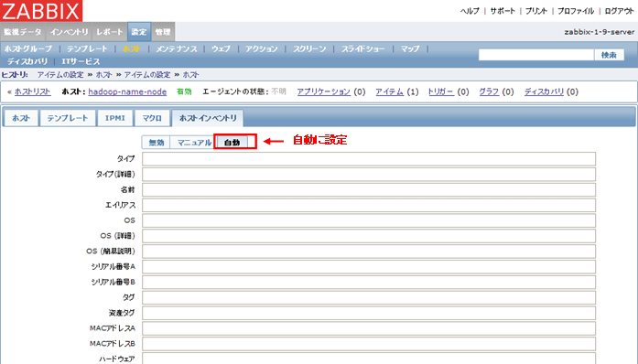Viewport: 638px width, 364px height.
Task: Open ディスカバリ (0) host link
Action: coord(544,92)
